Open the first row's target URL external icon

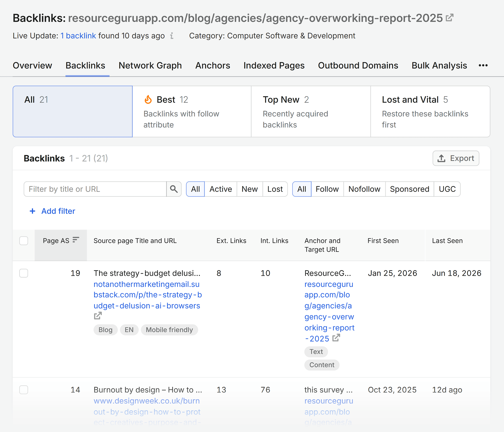(336, 338)
